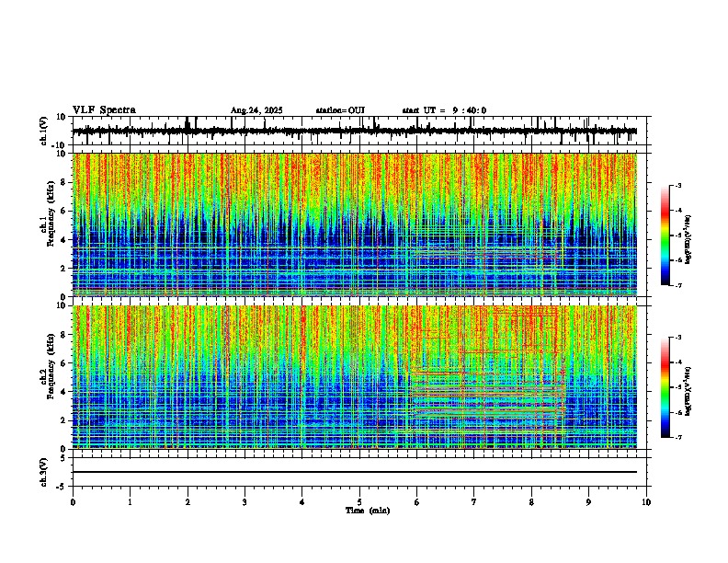Click the "5" tick on the Time axis
The image size is (728, 563).
click(359, 502)
